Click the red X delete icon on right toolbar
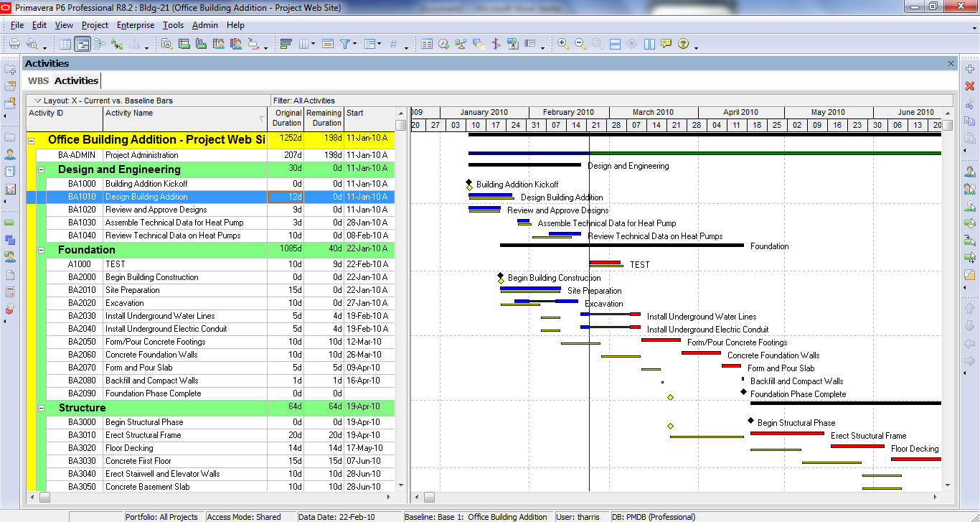Image resolution: width=980 pixels, height=522 pixels. tap(970, 85)
